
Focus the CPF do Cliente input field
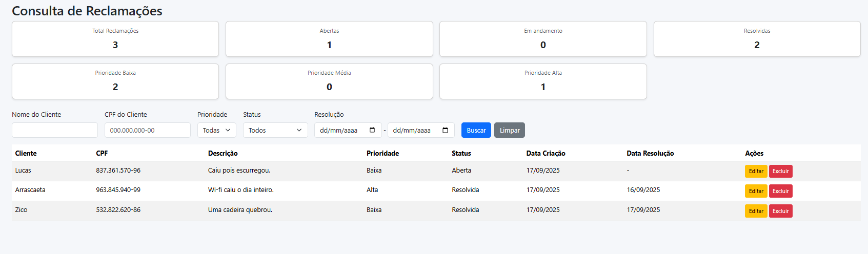pyautogui.click(x=148, y=130)
